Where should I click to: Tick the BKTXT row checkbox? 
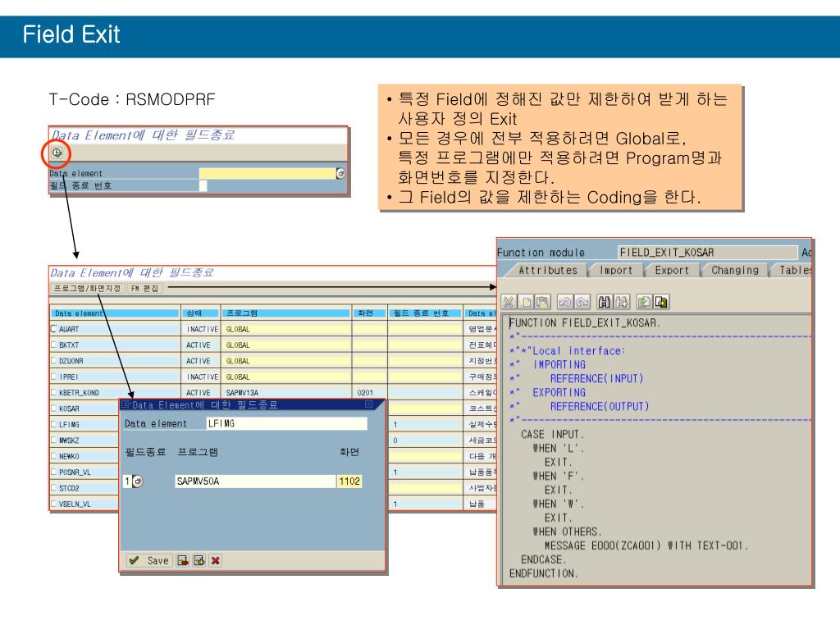point(53,345)
